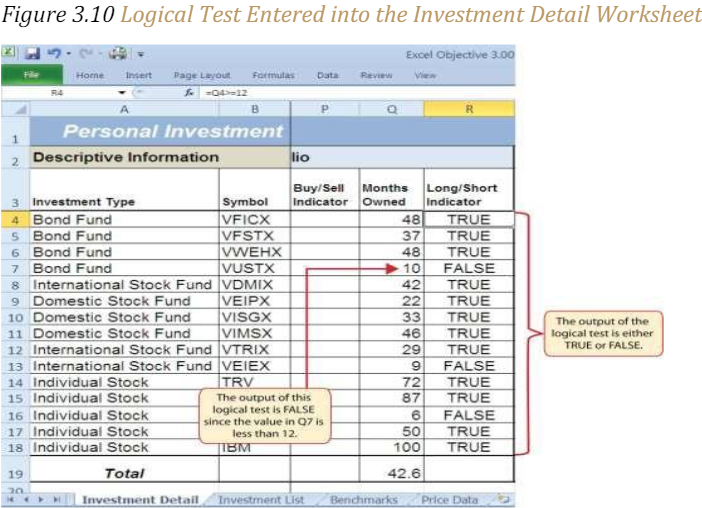
Task: Switch to the Investment Detail sheet tab
Action: pos(140,500)
